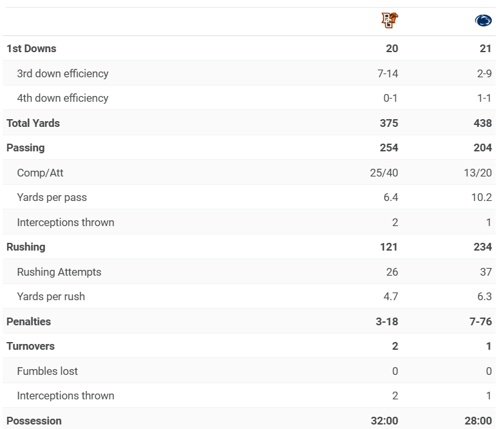Click the Passing category label
This screenshot has height=429, width=504.
pos(26,148)
